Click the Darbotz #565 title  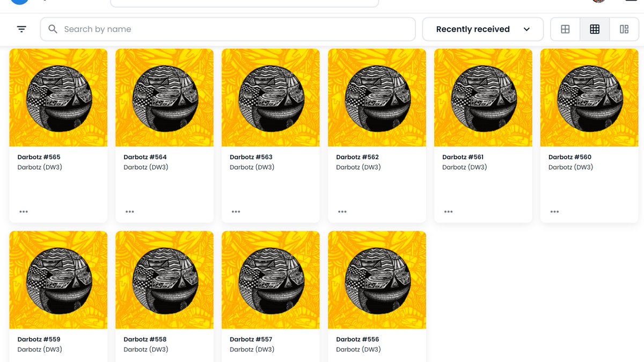(39, 157)
